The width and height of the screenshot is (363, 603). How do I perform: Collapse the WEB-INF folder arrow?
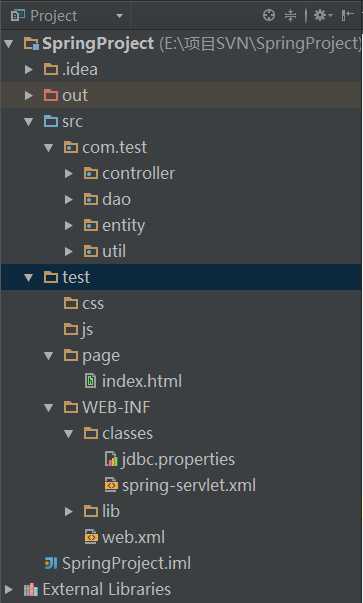(48, 408)
